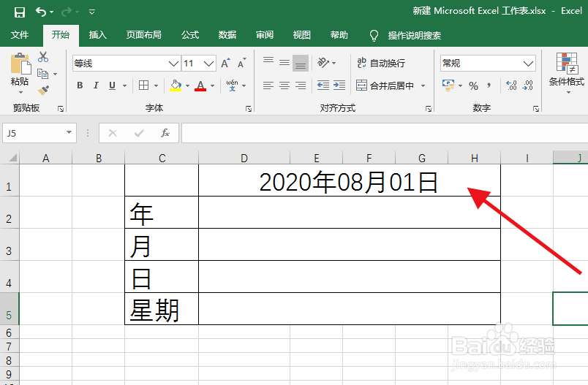Apply the red font color
The height and width of the screenshot is (385, 588).
(x=200, y=85)
